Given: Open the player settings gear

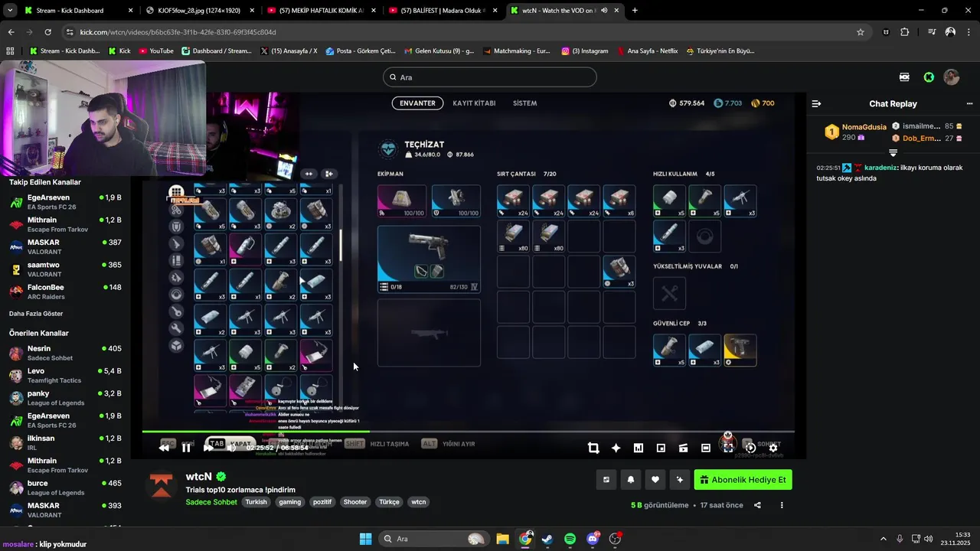Looking at the screenshot, I should pos(773,448).
